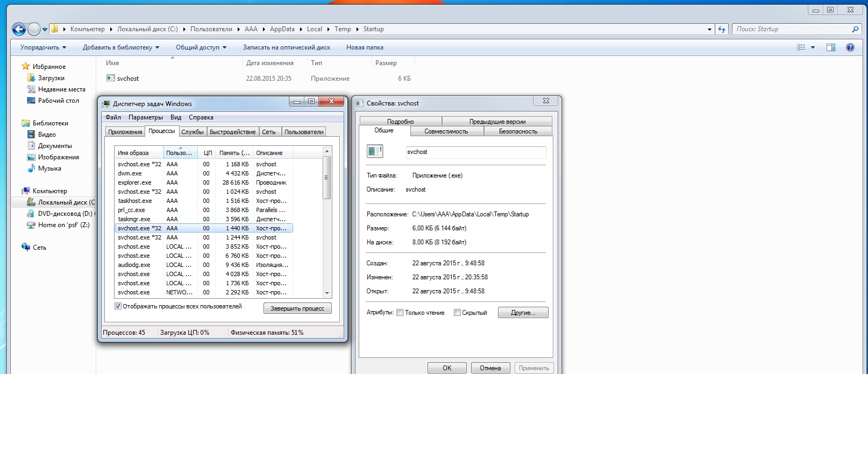Open the Pictures library icon (Изображения)
Viewport: 868px width, 465px height.
point(31,157)
